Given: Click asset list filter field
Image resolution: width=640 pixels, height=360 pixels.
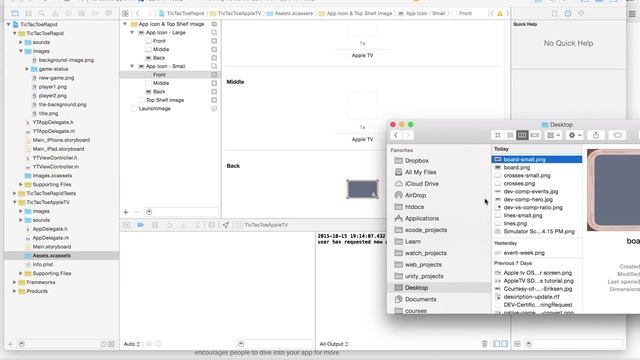Looking at the screenshot, I should pos(181,212).
